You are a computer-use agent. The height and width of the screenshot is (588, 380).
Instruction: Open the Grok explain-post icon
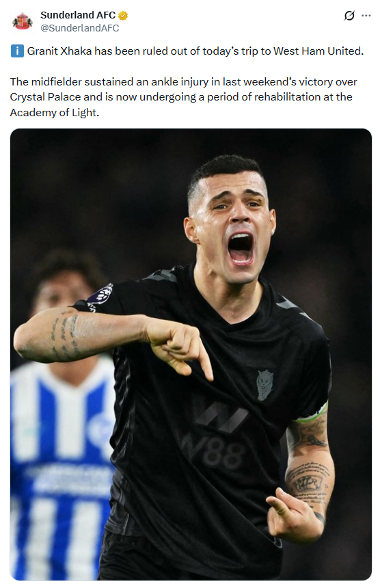tap(349, 16)
